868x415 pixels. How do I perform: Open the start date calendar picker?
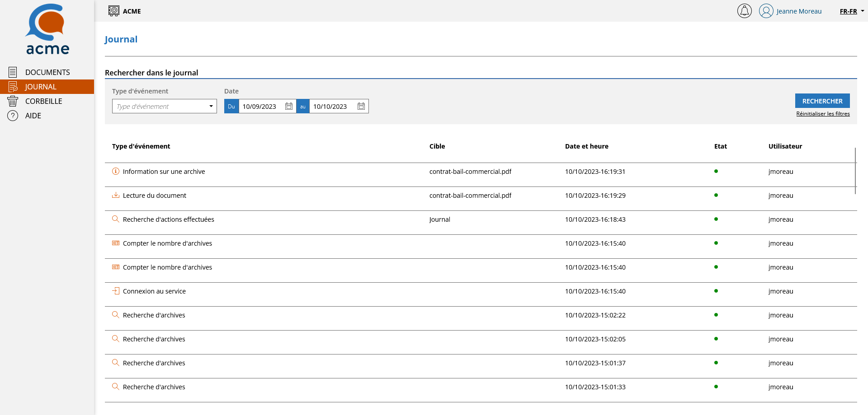pyautogui.click(x=289, y=106)
